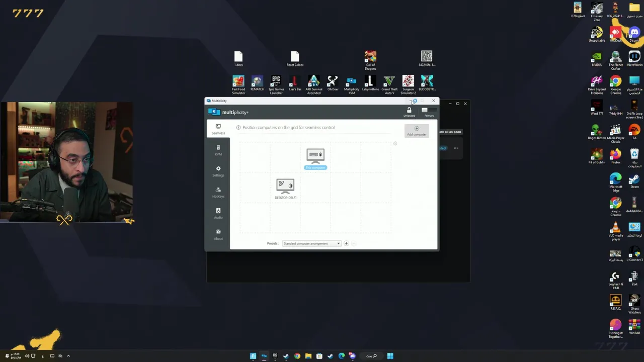Click the three-dots menu in background window
Viewport: 644px width, 362px height.
[456, 148]
